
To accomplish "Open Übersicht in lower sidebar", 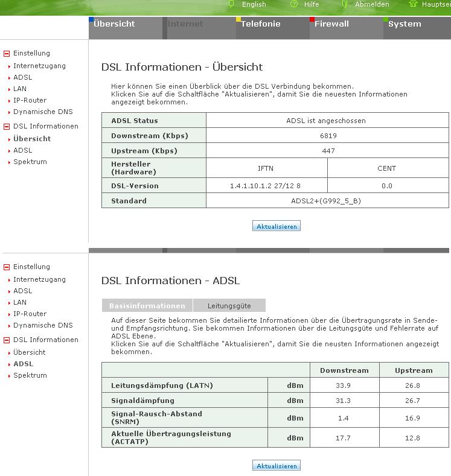I will pos(29,352).
